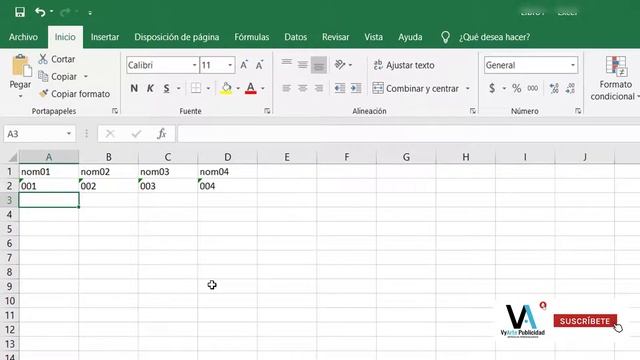Click the thousands separator 000 icon

click(x=533, y=88)
